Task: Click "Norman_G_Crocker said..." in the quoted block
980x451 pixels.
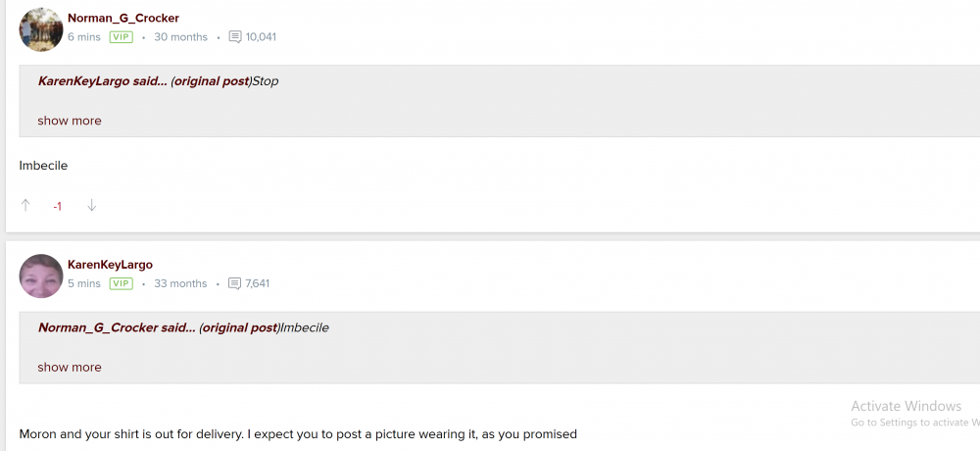Action: [x=116, y=328]
